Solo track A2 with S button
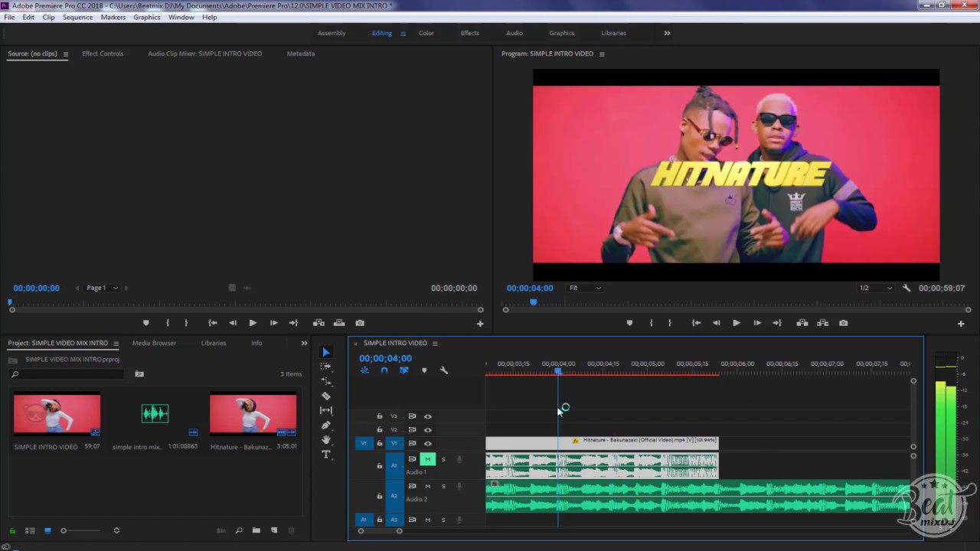Screen dimensions: 980x551 [x=443, y=486]
